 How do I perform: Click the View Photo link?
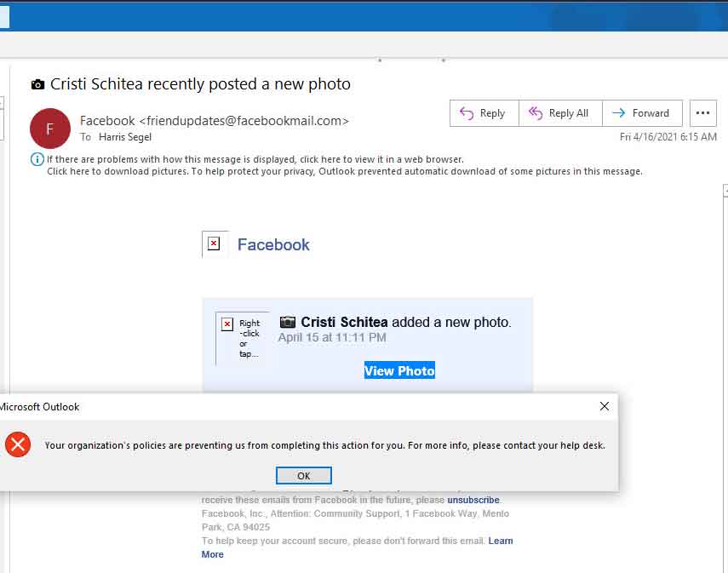click(x=399, y=370)
